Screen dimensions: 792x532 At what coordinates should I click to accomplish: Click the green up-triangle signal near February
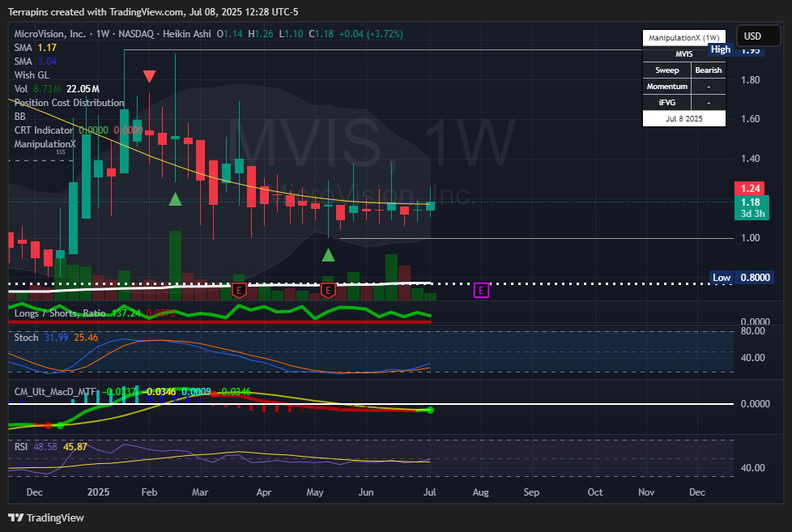[175, 199]
